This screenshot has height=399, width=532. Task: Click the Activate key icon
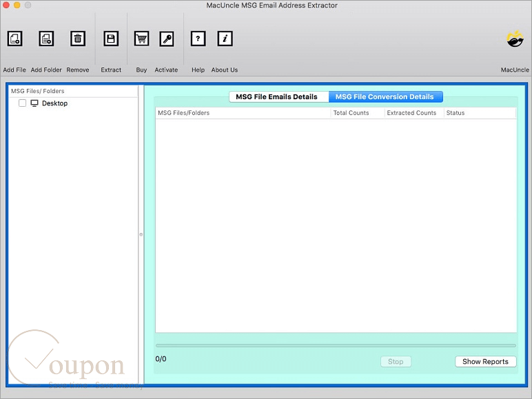point(167,39)
